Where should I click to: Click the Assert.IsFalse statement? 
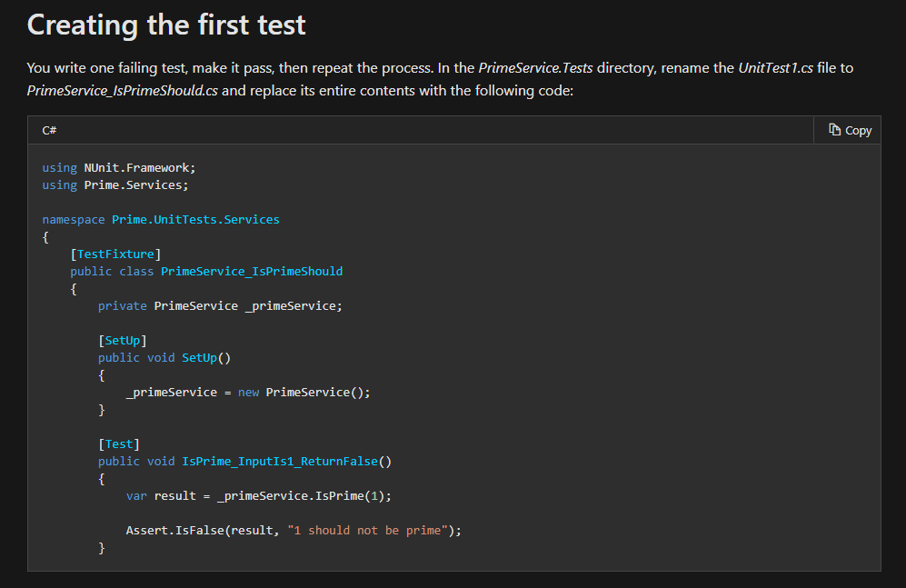[x=177, y=530]
